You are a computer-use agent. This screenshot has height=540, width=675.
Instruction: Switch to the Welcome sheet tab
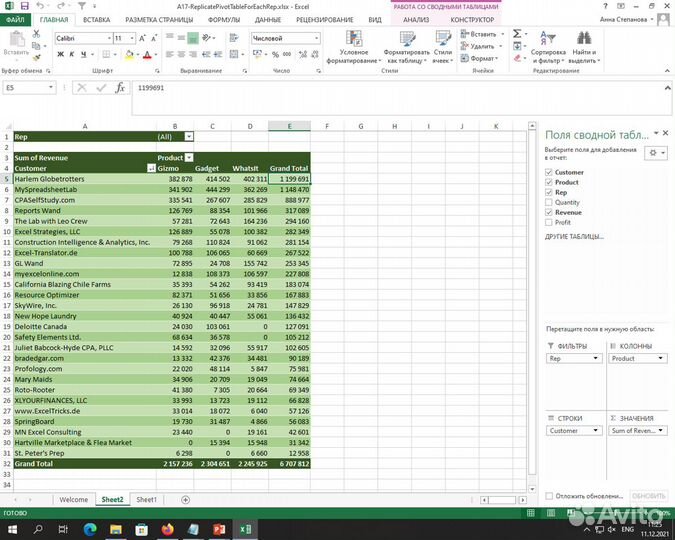(74, 500)
